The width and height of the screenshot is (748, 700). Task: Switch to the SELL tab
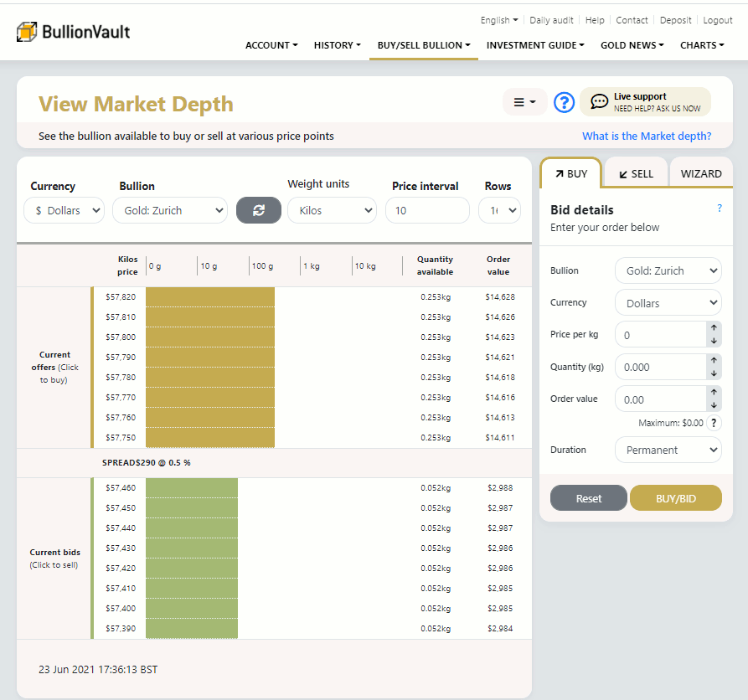point(637,173)
